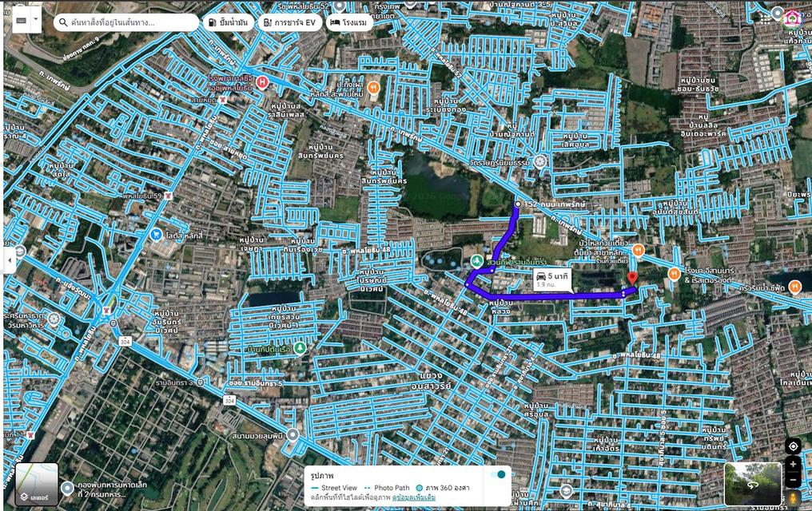Screen dimensions: 812x511
Task: Select the hotels filter chip
Action: click(349, 23)
